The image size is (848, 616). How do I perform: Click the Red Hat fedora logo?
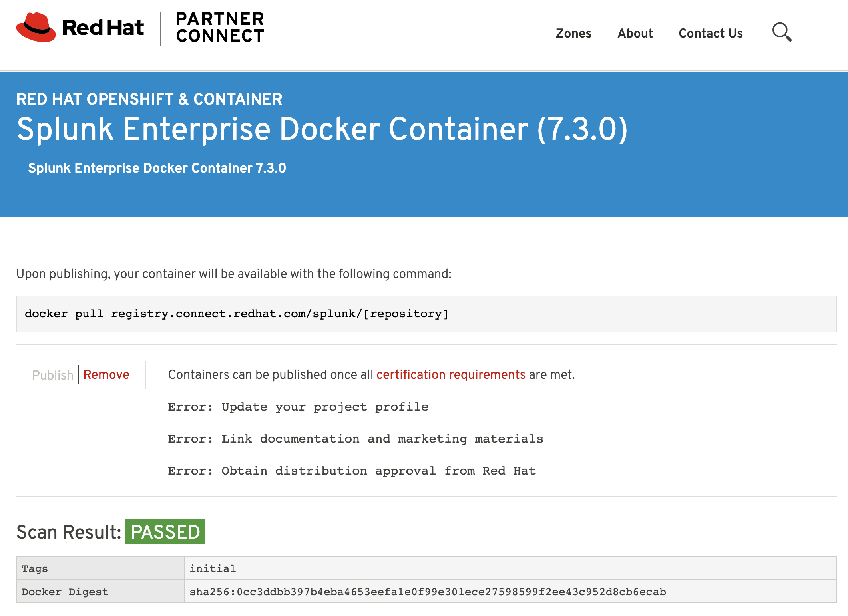36,27
